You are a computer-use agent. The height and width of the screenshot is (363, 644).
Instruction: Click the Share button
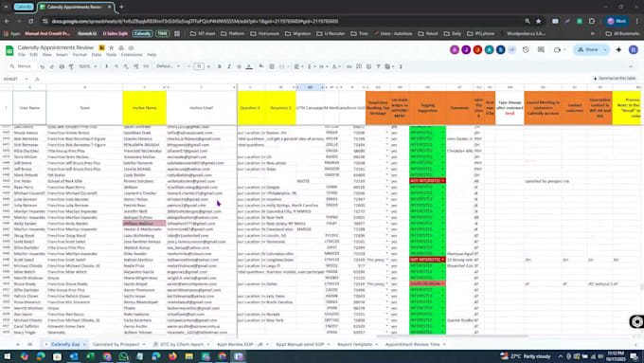click(588, 49)
